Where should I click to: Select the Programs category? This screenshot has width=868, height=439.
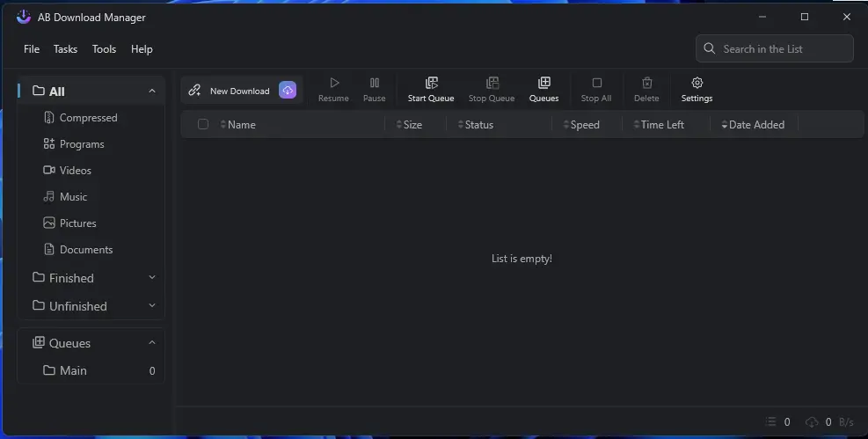pos(91,144)
